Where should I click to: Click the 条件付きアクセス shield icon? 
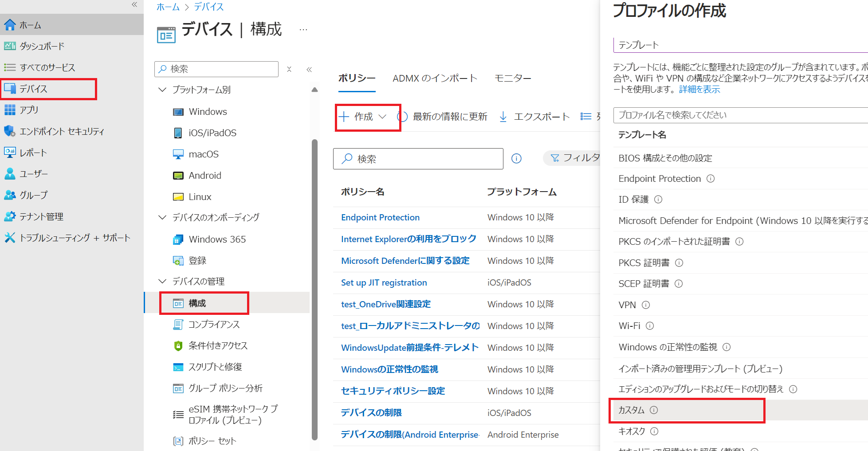point(178,346)
